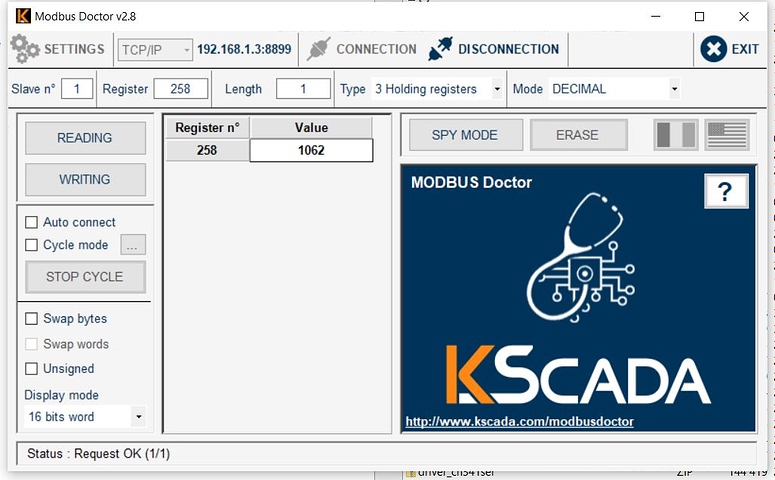Click the Exit X circle icon
Viewport: 775px width, 480px height.
(x=713, y=49)
